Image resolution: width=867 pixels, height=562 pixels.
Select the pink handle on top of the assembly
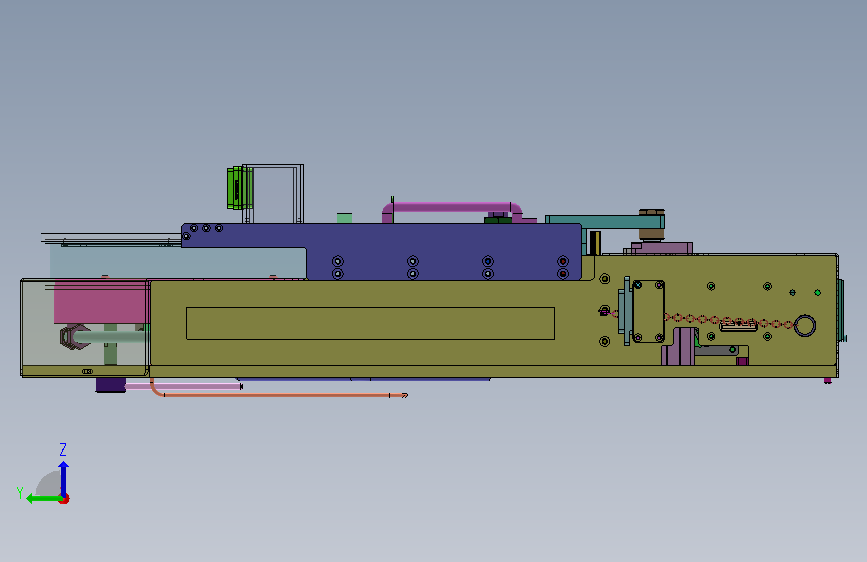pyautogui.click(x=452, y=209)
